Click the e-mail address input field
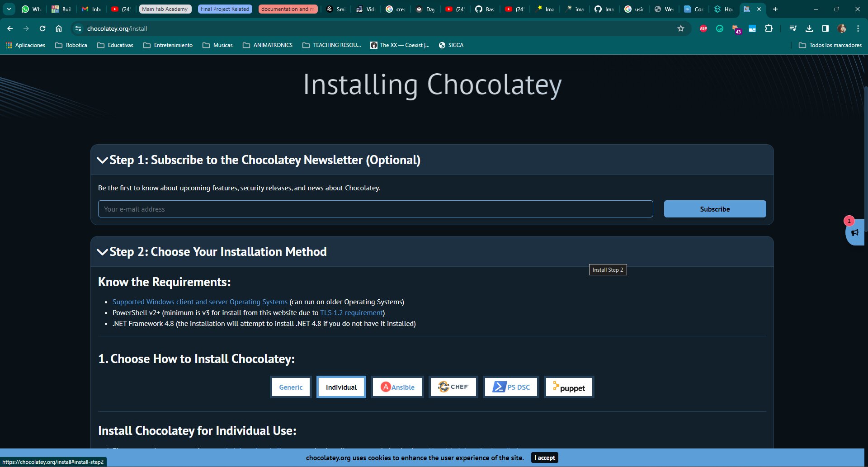This screenshot has height=467, width=868. click(x=375, y=209)
